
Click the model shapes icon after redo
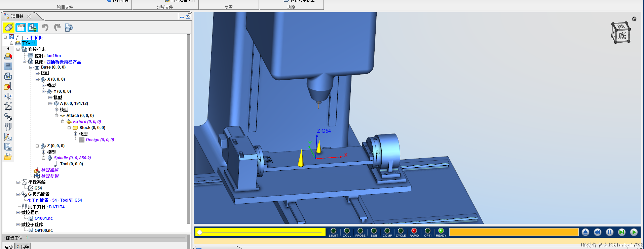[69, 28]
